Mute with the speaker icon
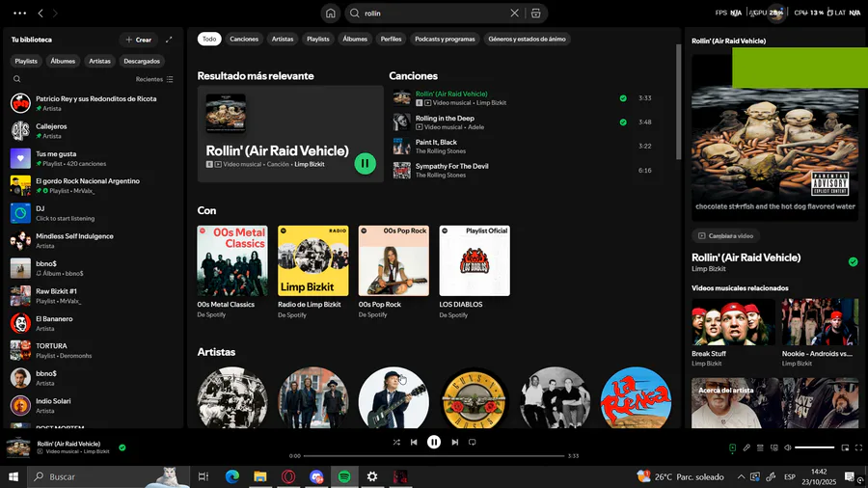868x488 pixels. coord(788,447)
